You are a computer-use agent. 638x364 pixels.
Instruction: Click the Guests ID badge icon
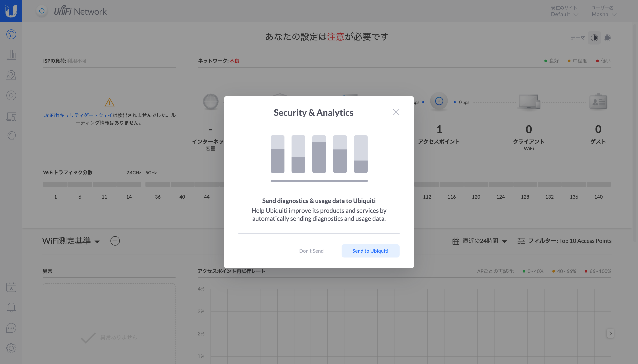(598, 101)
